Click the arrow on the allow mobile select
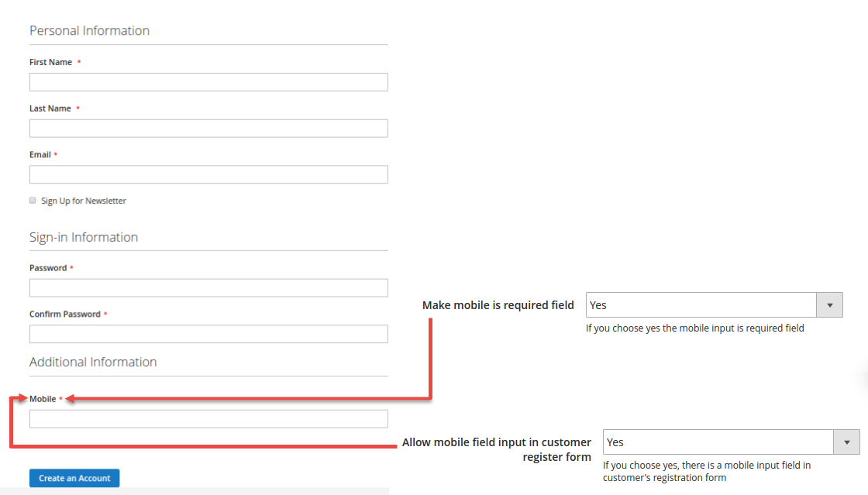 846,442
